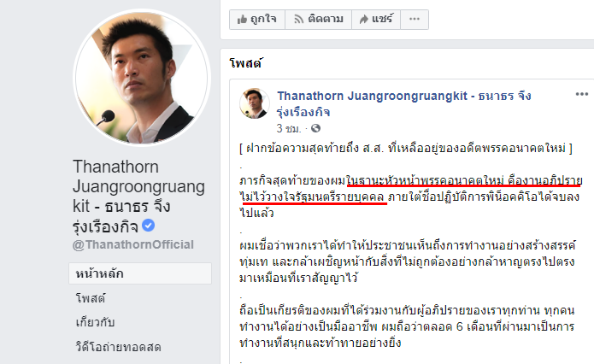Click the @ThanathornOfficial username

133,244
